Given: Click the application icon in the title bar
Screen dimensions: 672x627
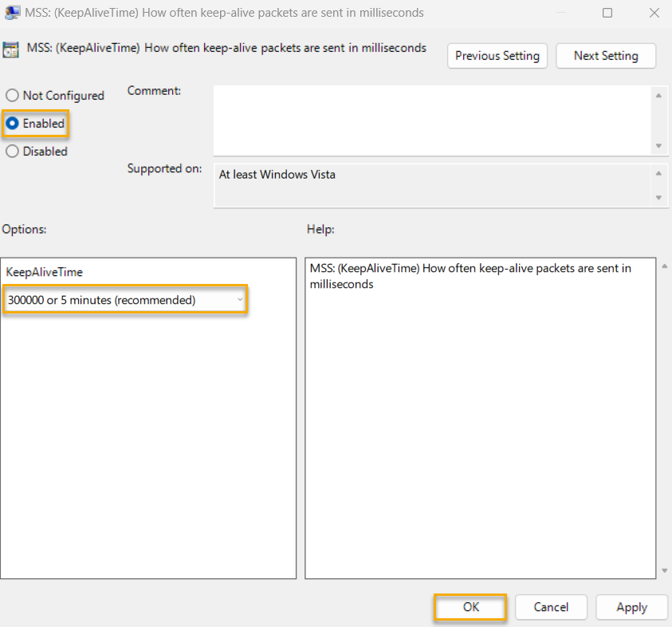Looking at the screenshot, I should (11, 13).
